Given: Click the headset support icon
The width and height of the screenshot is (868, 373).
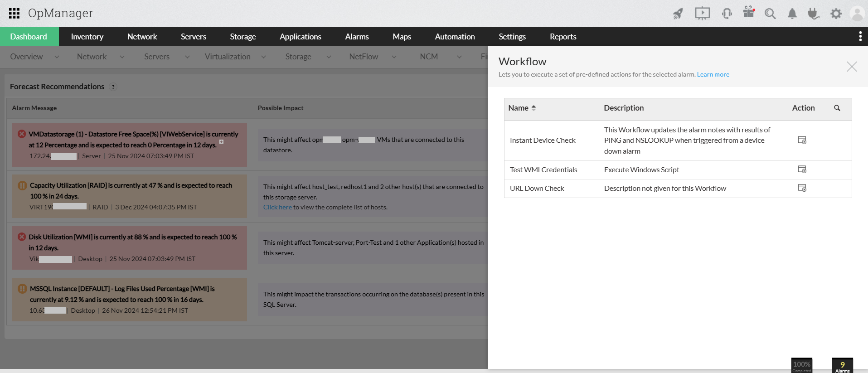Looking at the screenshot, I should (727, 14).
